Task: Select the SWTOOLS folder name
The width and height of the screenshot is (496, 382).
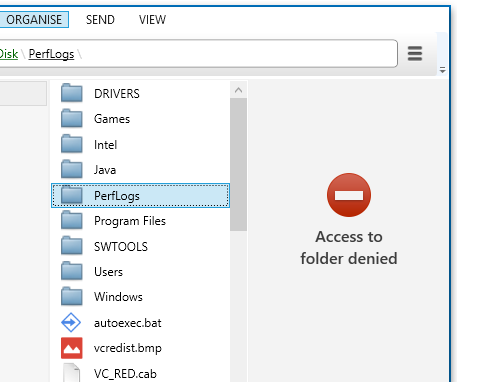Action: (x=121, y=247)
